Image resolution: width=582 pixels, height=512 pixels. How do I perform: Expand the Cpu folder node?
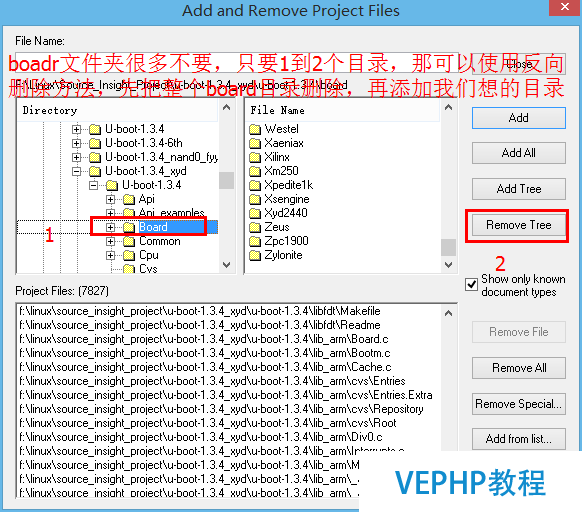110,255
